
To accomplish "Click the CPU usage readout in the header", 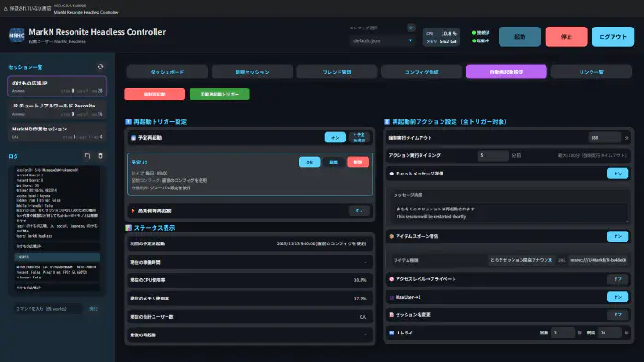I will click(442, 33).
